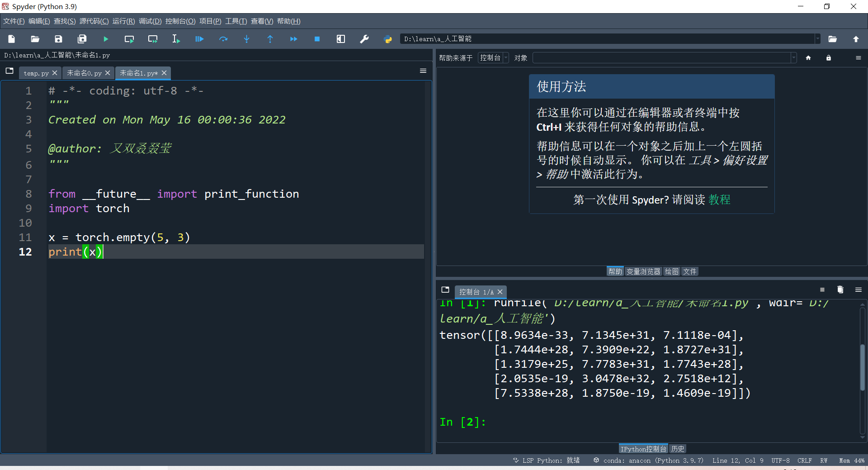The image size is (868, 470).
Task: Open the IPython console options menu
Action: pos(859,290)
